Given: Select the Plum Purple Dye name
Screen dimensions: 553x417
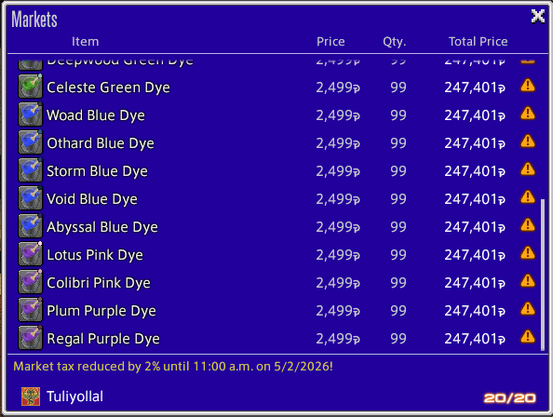Looking at the screenshot, I should (101, 310).
